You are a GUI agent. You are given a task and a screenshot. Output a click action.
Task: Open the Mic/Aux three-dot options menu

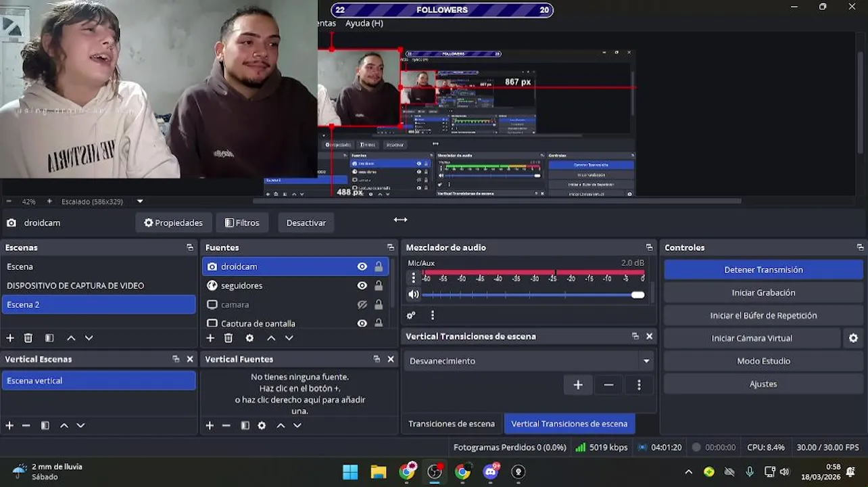414,278
